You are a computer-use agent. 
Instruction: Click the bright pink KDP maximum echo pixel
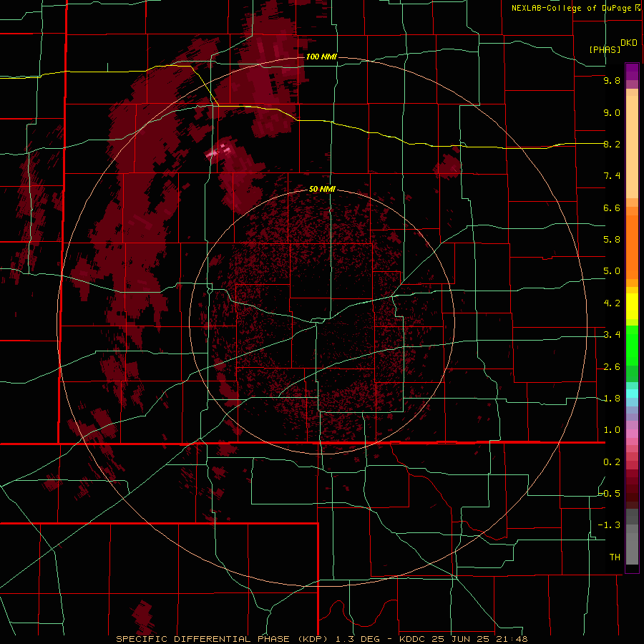point(213,154)
